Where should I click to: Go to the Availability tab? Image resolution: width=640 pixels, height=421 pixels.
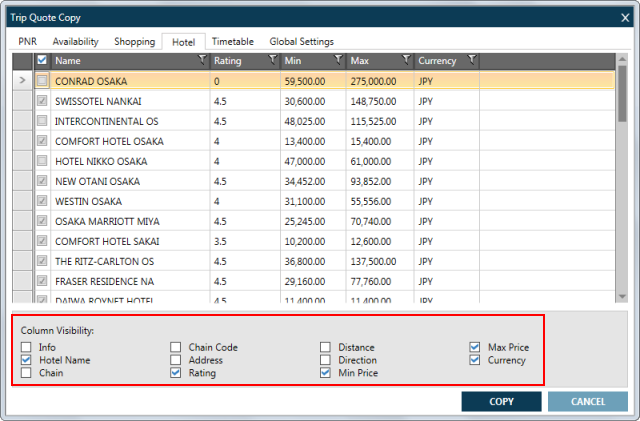(x=75, y=42)
